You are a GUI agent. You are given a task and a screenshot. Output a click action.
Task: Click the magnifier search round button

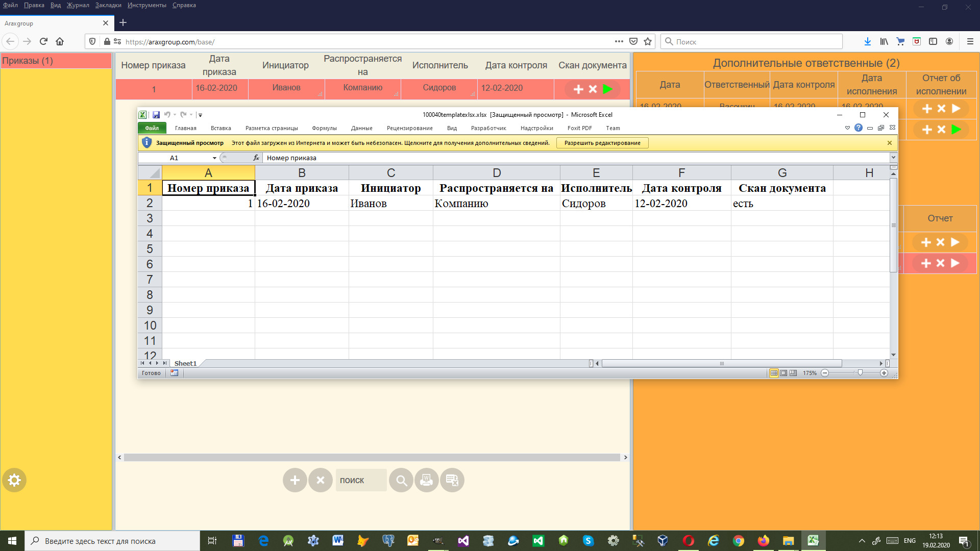[x=401, y=480]
